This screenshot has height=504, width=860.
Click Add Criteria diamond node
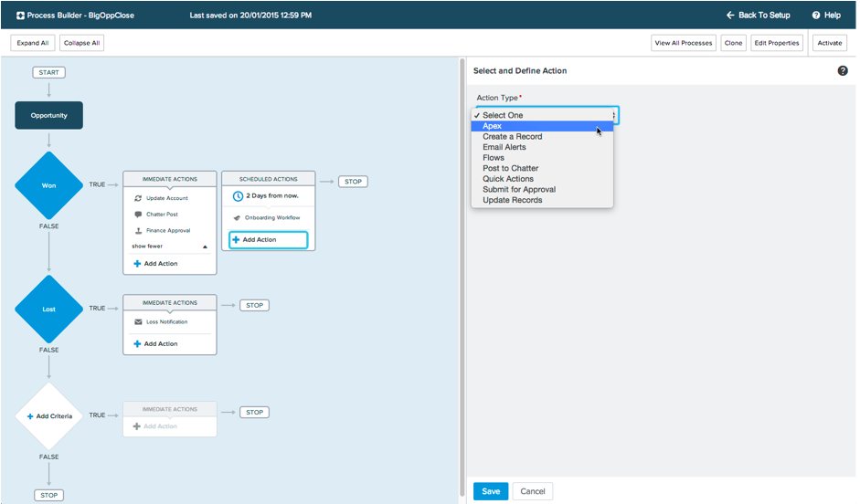(x=48, y=416)
